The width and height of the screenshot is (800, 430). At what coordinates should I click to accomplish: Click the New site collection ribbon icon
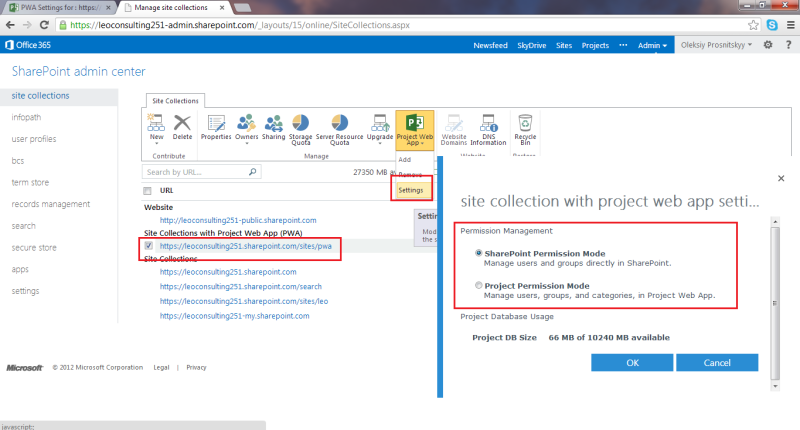[156, 123]
